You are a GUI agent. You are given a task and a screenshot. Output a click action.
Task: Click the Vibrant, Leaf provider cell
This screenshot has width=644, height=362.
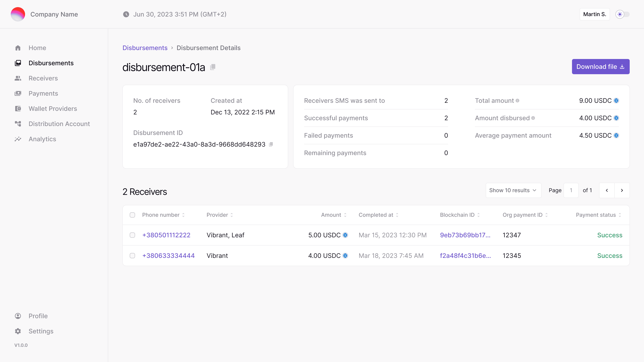225,235
